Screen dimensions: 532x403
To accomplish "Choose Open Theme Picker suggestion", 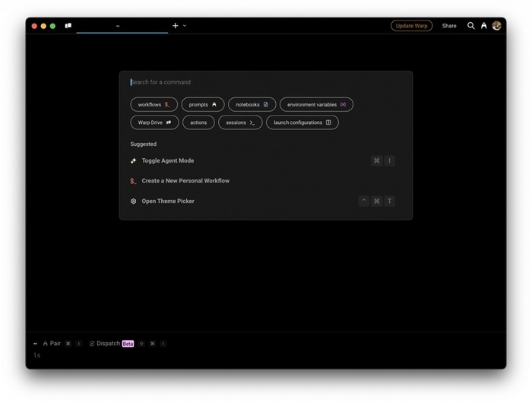I will 168,201.
